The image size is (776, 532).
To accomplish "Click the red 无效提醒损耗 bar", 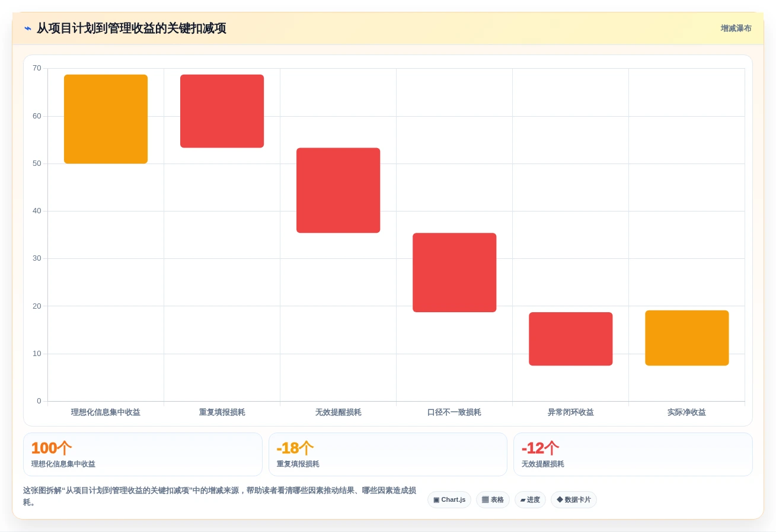I will coord(338,190).
